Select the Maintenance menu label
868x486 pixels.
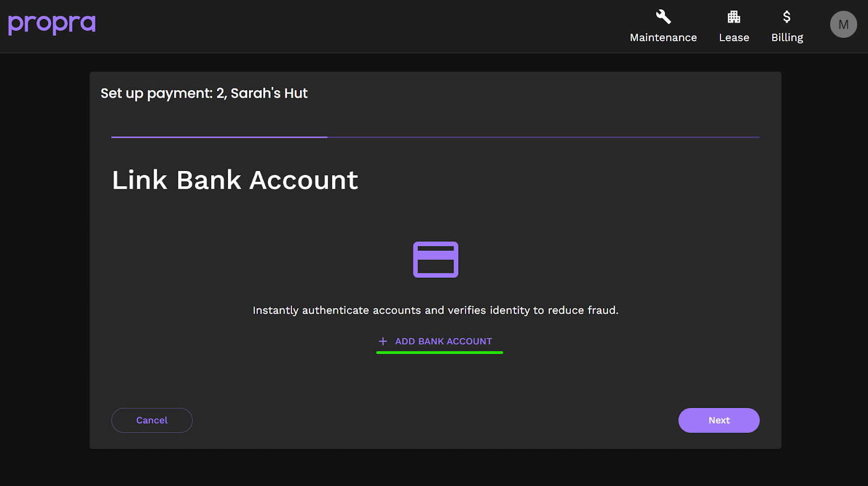tap(663, 37)
